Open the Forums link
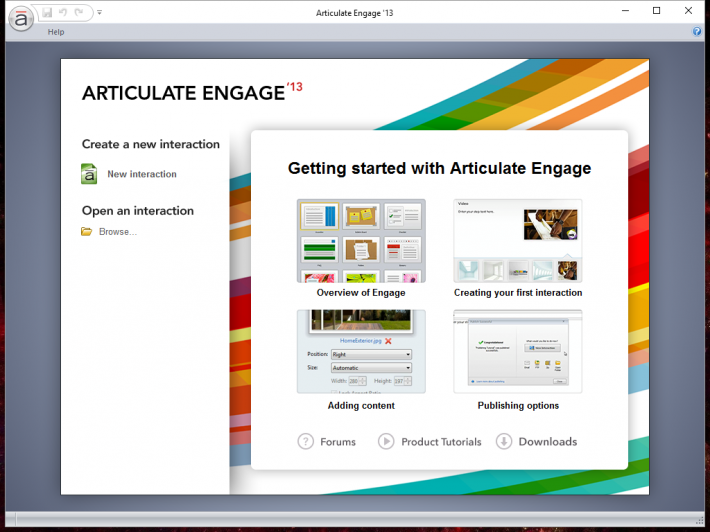710x532 pixels. (338, 441)
